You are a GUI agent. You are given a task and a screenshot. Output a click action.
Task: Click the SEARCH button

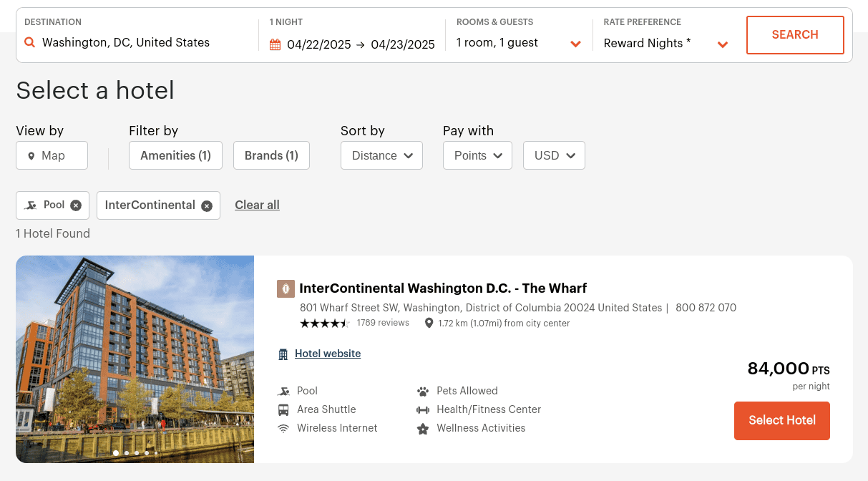[795, 35]
